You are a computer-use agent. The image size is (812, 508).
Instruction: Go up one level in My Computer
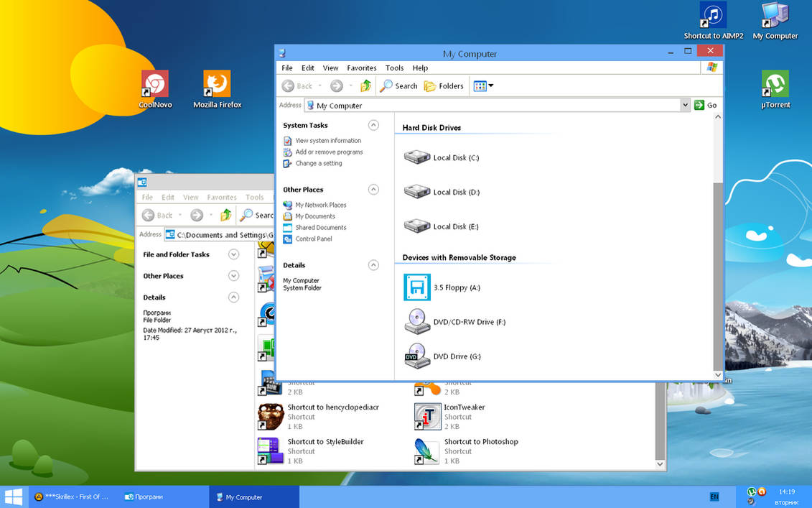tap(365, 86)
